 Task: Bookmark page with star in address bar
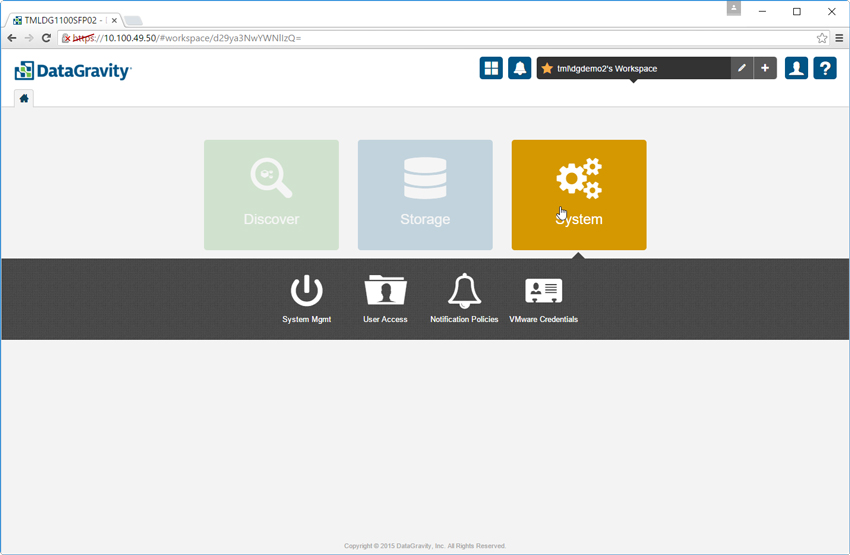click(x=822, y=38)
